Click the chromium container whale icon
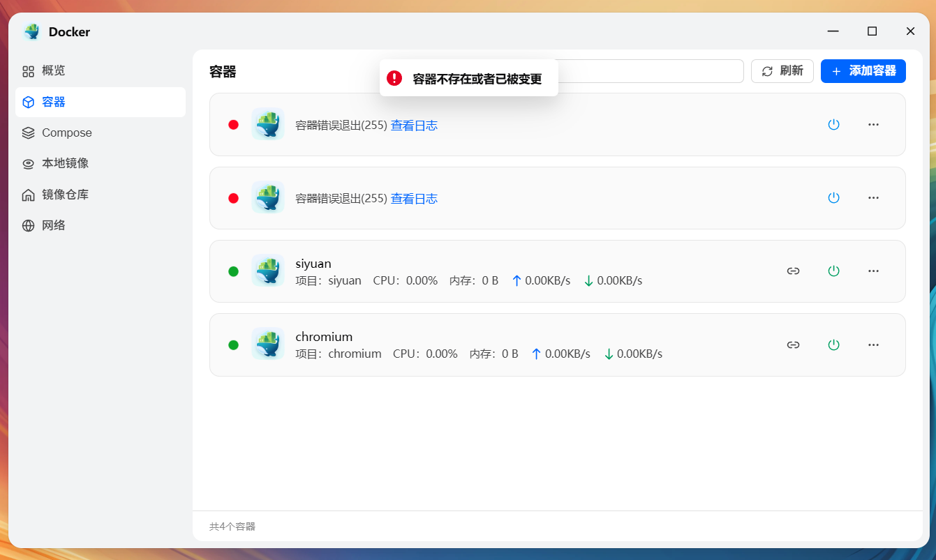This screenshot has width=936, height=560. (268, 344)
